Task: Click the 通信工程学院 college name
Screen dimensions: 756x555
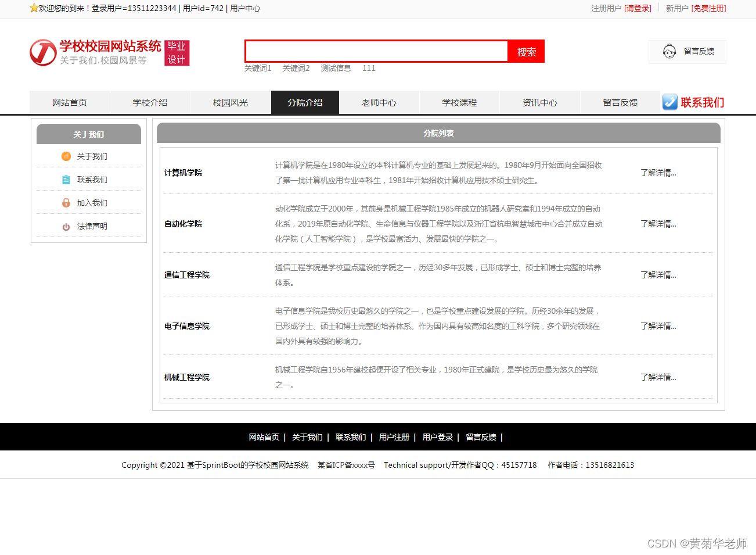Action: (187, 275)
